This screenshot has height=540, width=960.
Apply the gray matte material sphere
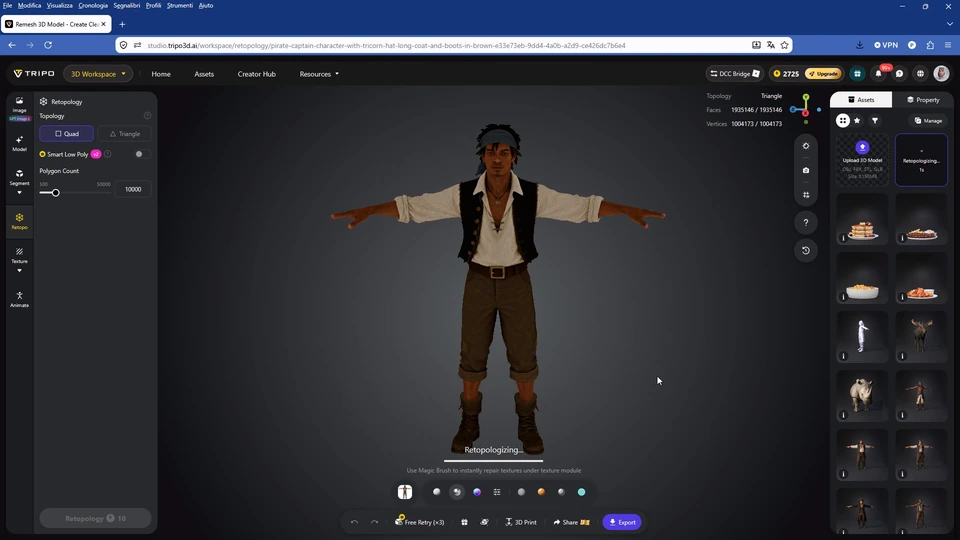[x=521, y=492]
